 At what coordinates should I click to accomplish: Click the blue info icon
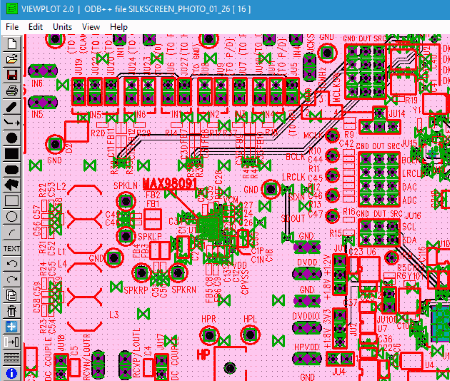click(x=12, y=374)
